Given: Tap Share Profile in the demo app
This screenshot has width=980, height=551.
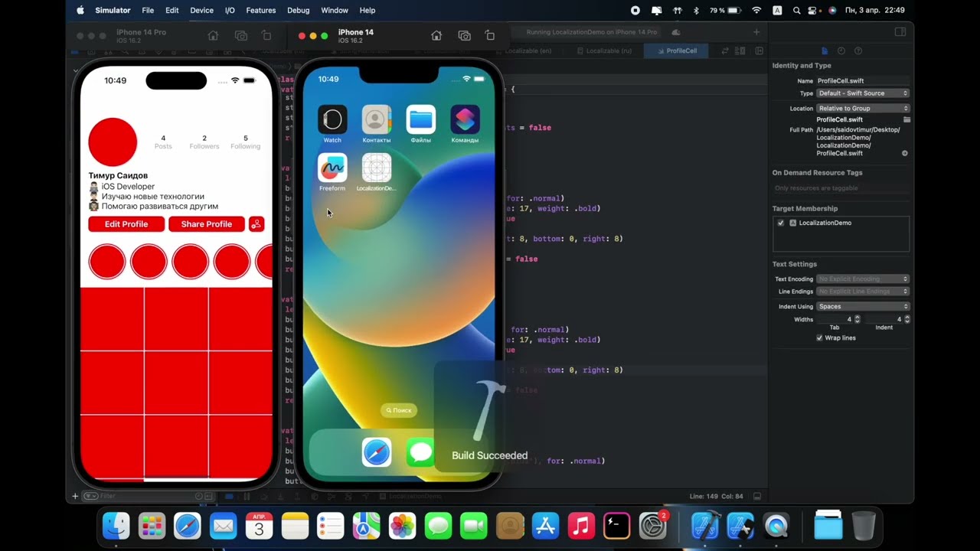Looking at the screenshot, I should [207, 224].
